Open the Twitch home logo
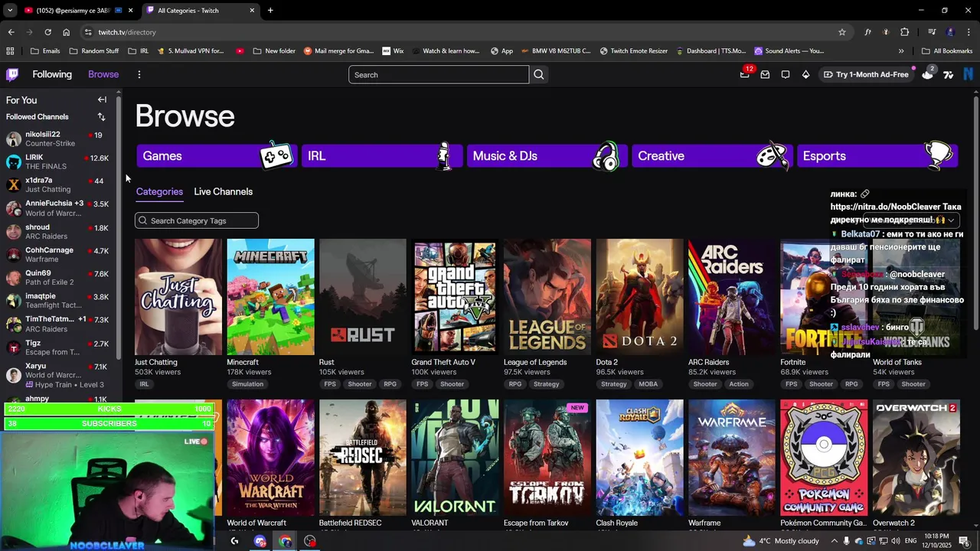This screenshot has width=980, height=551. (12, 74)
